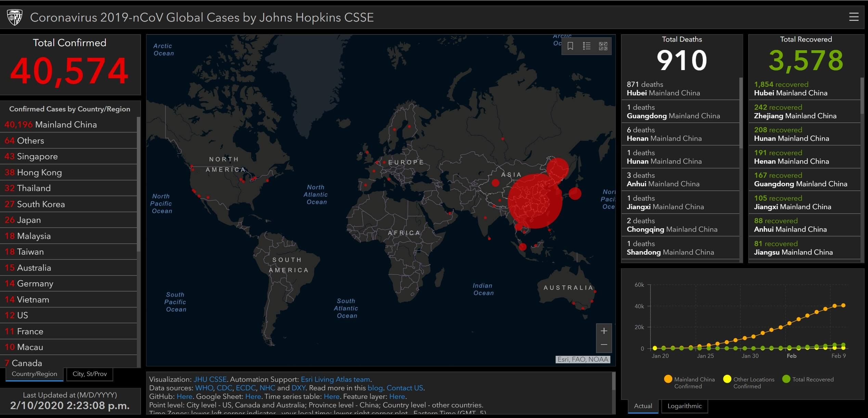This screenshot has width=868, height=418.
Task: Click the 871 deaths Hubei entry
Action: pos(680,89)
